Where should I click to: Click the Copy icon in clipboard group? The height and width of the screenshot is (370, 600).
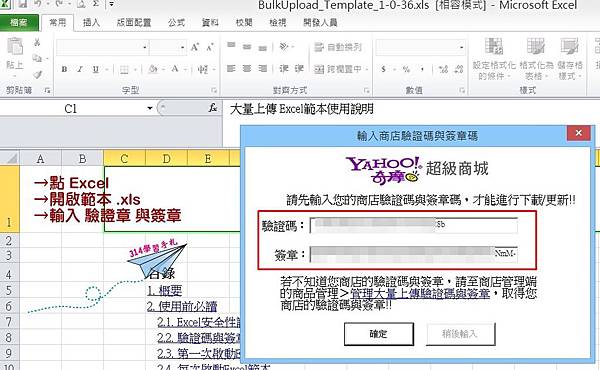point(37,58)
